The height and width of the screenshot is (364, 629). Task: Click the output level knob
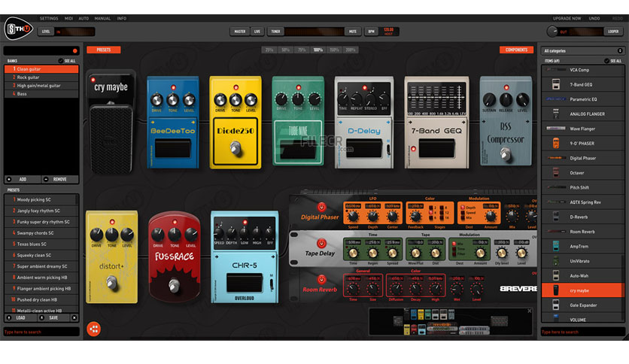pyautogui.click(x=552, y=32)
